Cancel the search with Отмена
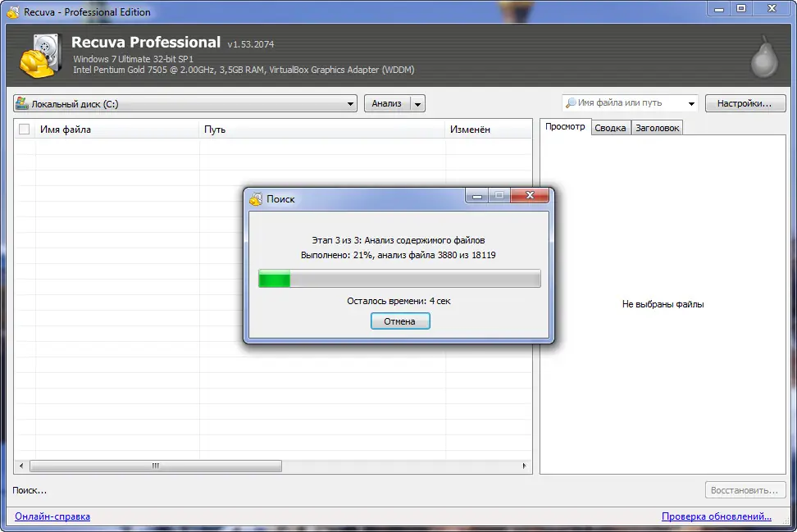The image size is (797, 532). 400,321
